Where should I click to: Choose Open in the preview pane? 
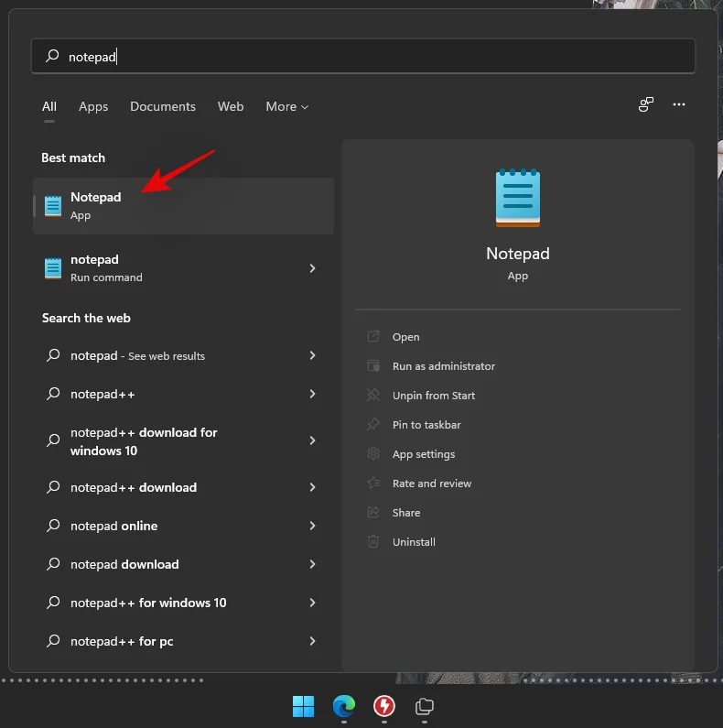406,337
